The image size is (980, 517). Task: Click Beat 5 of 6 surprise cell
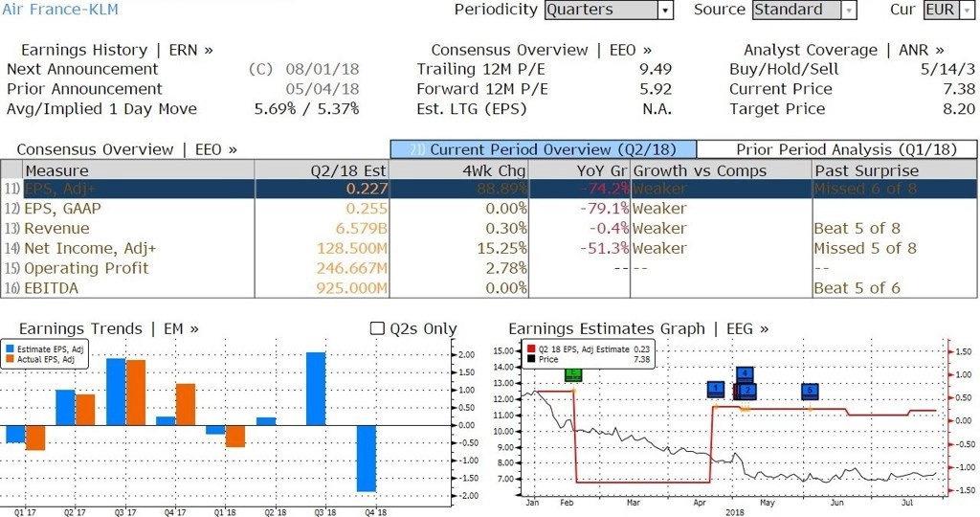(857, 288)
